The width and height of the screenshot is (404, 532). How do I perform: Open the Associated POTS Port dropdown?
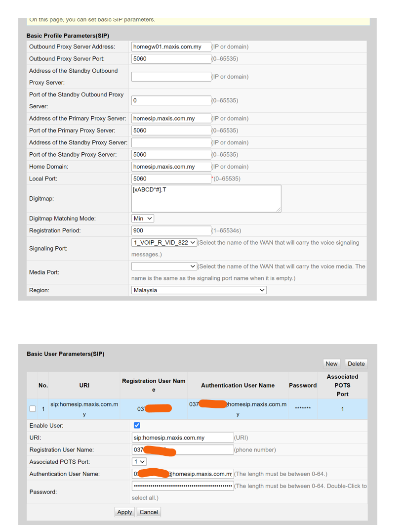coord(139,462)
